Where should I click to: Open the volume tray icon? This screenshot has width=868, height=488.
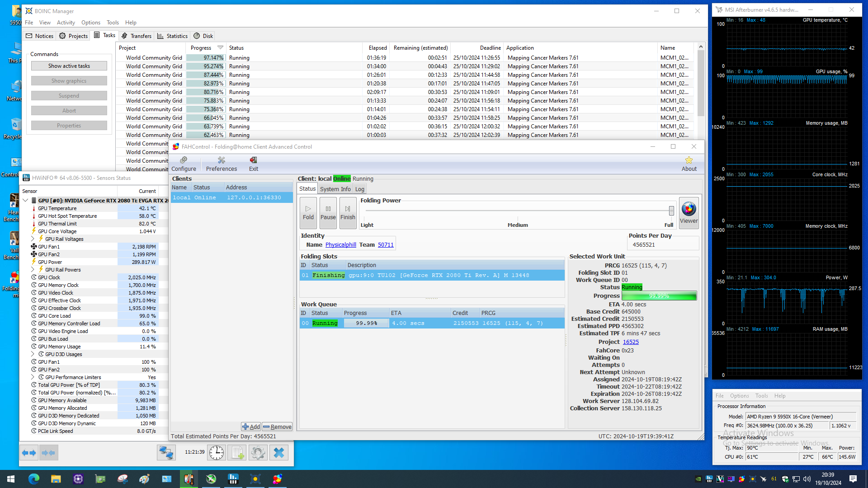[807, 479]
